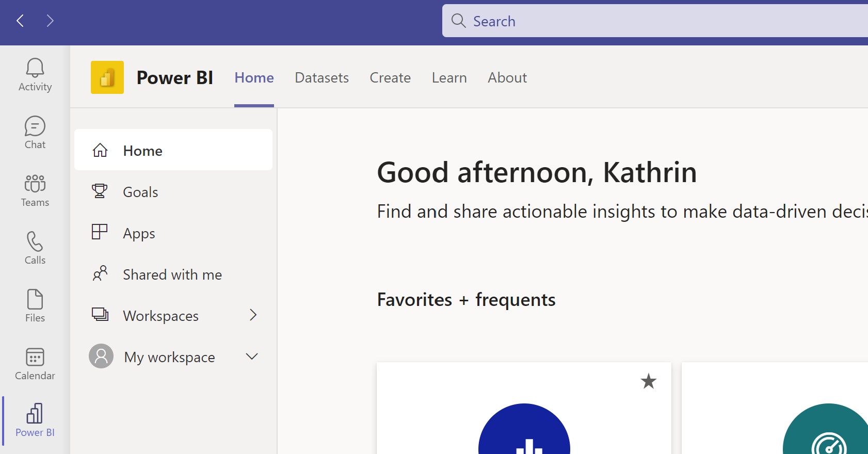Expand My workspace dropdown chevron
The width and height of the screenshot is (868, 454).
(252, 356)
